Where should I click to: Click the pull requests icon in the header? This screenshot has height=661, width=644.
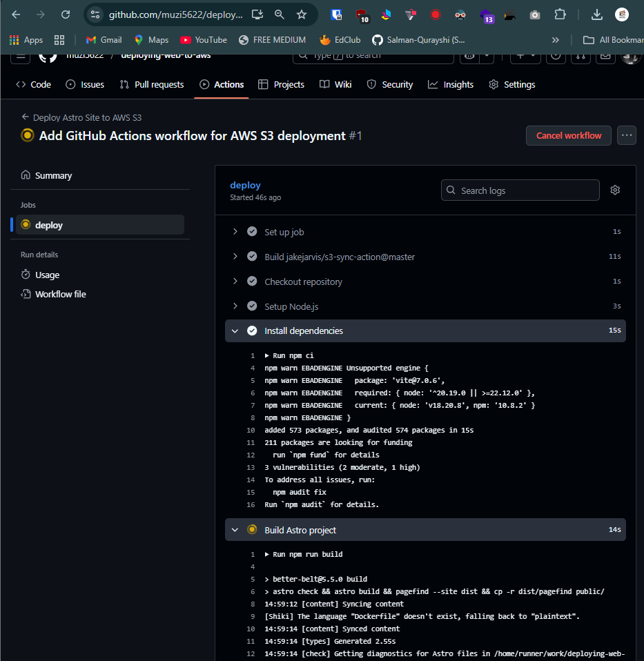580,57
